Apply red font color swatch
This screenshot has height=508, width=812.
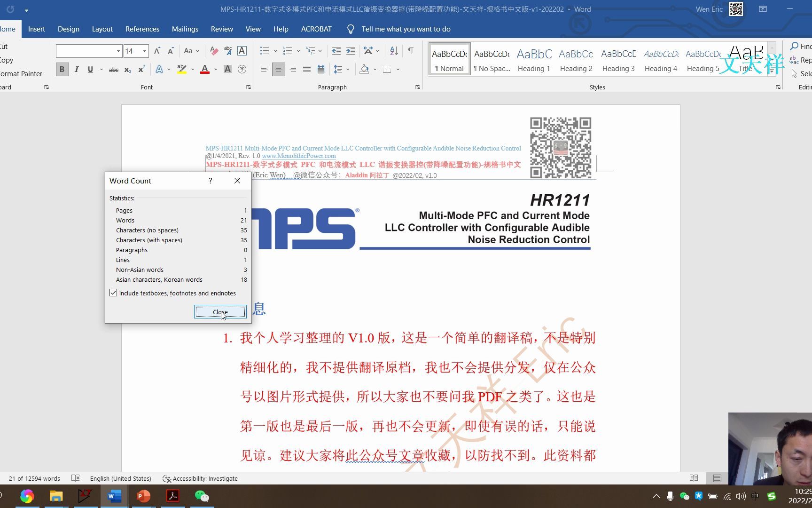[x=205, y=69]
